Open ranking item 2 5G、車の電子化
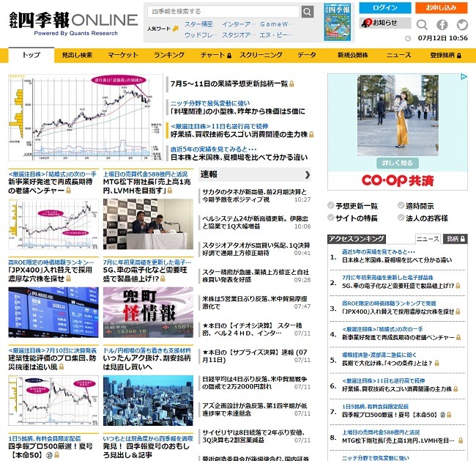The height and width of the screenshot is (461, 476). point(398,286)
